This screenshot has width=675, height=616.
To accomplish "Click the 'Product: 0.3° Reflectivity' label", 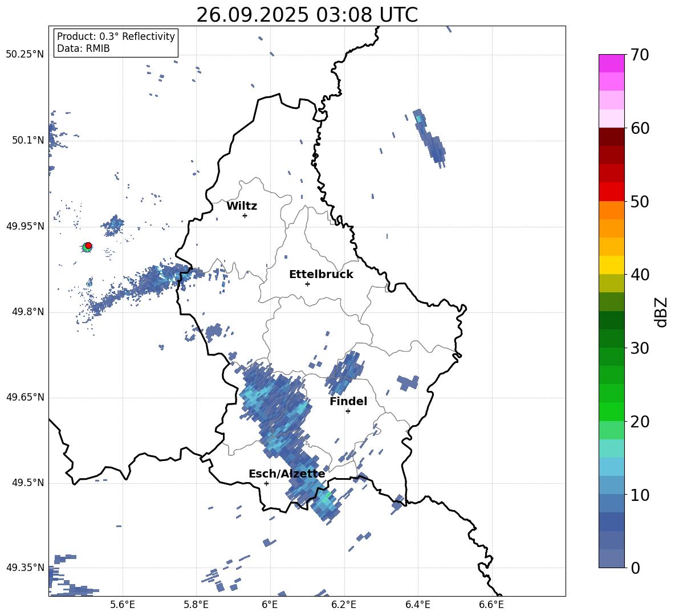I will [x=116, y=36].
